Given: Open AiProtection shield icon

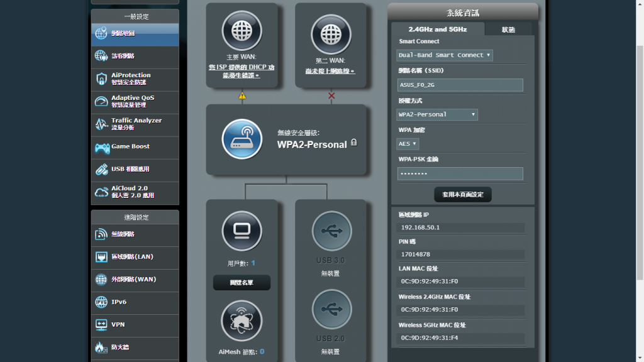Looking at the screenshot, I should point(101,79).
